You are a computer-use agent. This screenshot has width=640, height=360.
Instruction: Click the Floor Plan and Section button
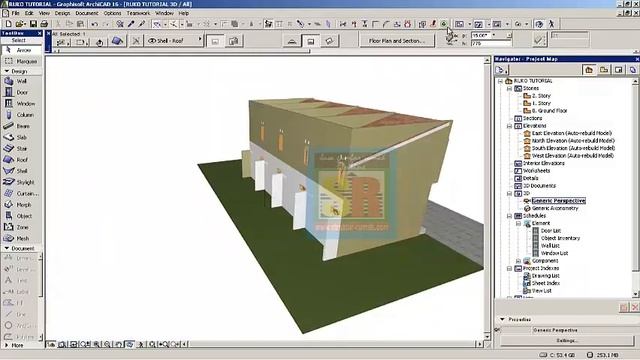click(397, 41)
